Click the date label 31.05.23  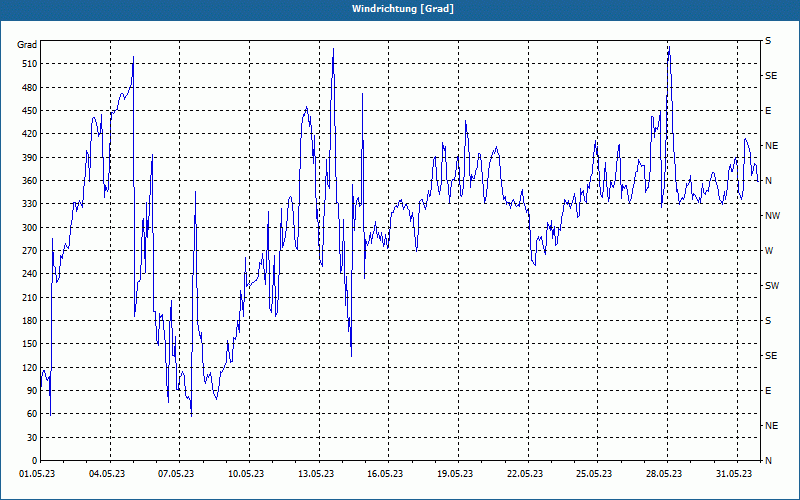point(734,474)
